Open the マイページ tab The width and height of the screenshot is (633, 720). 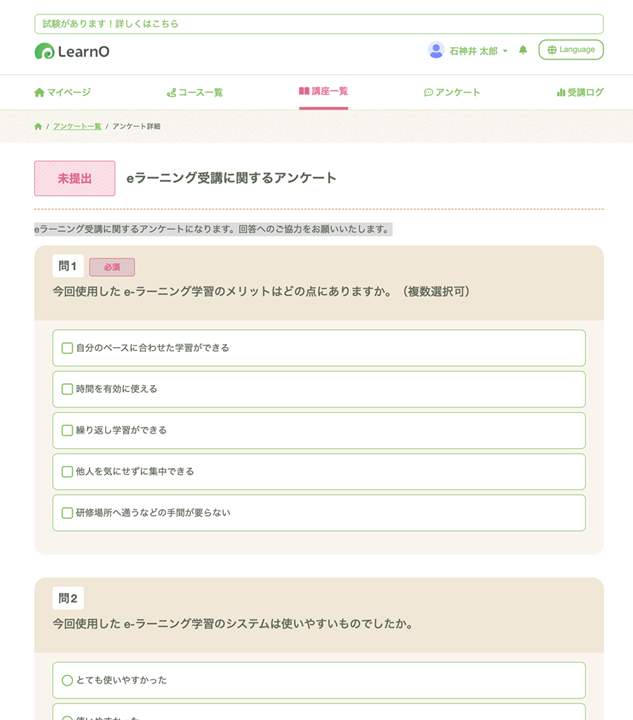tap(62, 93)
